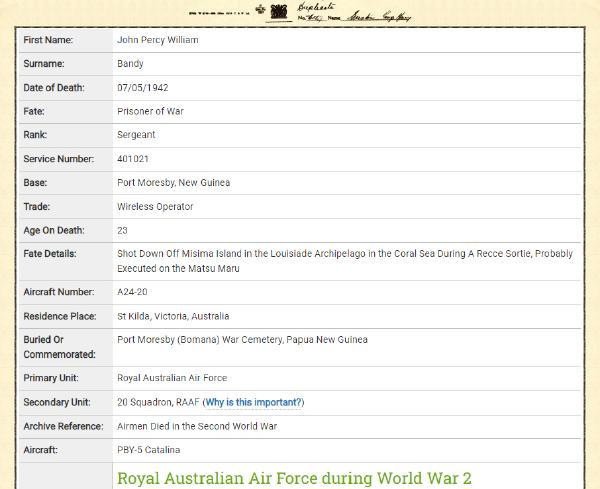Click the rank value 'Sergeant'
Viewport: 600px width, 489px height.
[136, 135]
